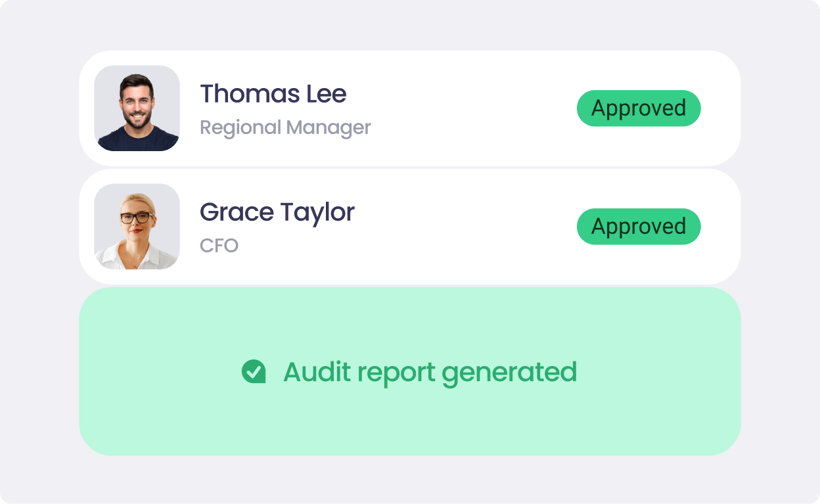This screenshot has width=820, height=504.
Task: Click the Approved badge for Thomas Lee
Action: coord(638,108)
